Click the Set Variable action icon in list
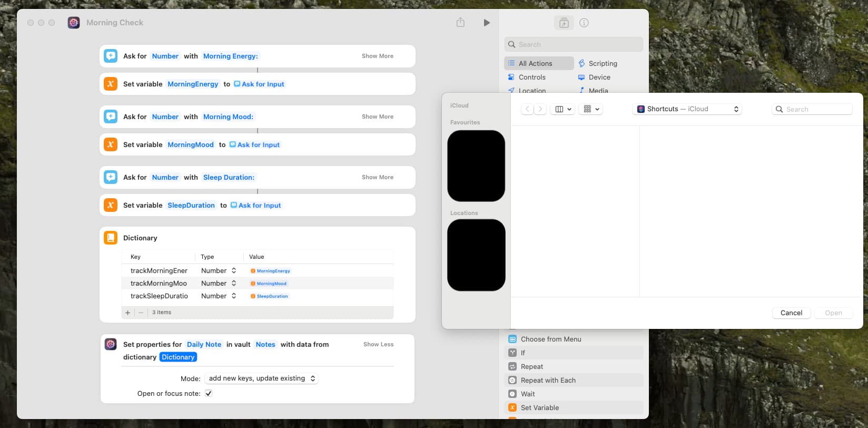The height and width of the screenshot is (428, 868). 512,407
